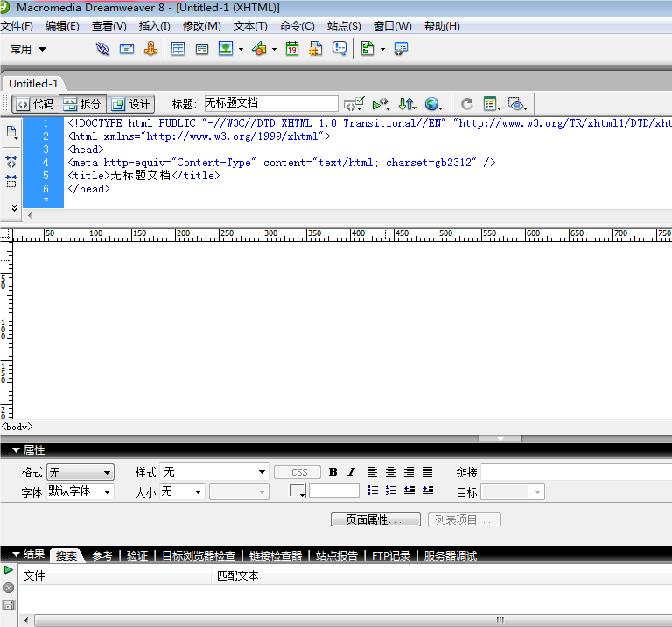Switch to design view (设计)
The image size is (672, 627).
click(130, 104)
